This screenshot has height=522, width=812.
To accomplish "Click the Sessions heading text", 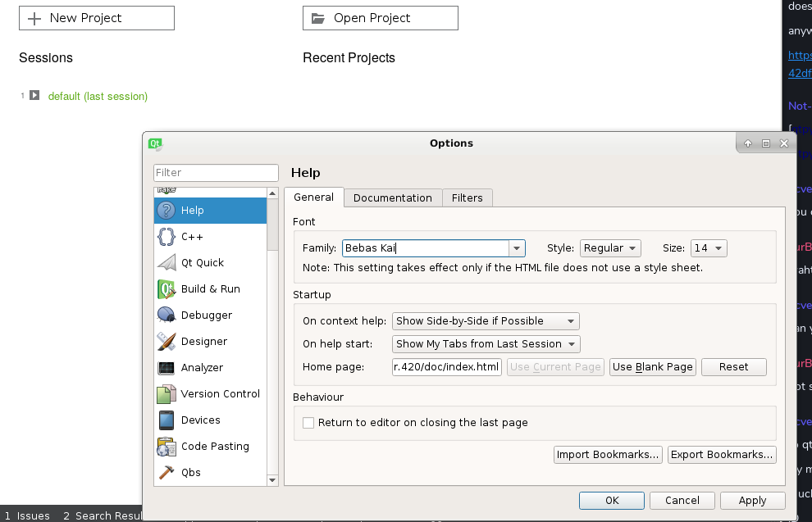I will [x=46, y=58].
